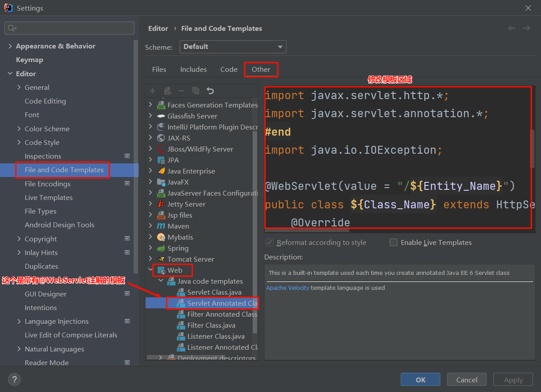Expand the Inlay Hints node
541x392 pixels.
point(19,252)
